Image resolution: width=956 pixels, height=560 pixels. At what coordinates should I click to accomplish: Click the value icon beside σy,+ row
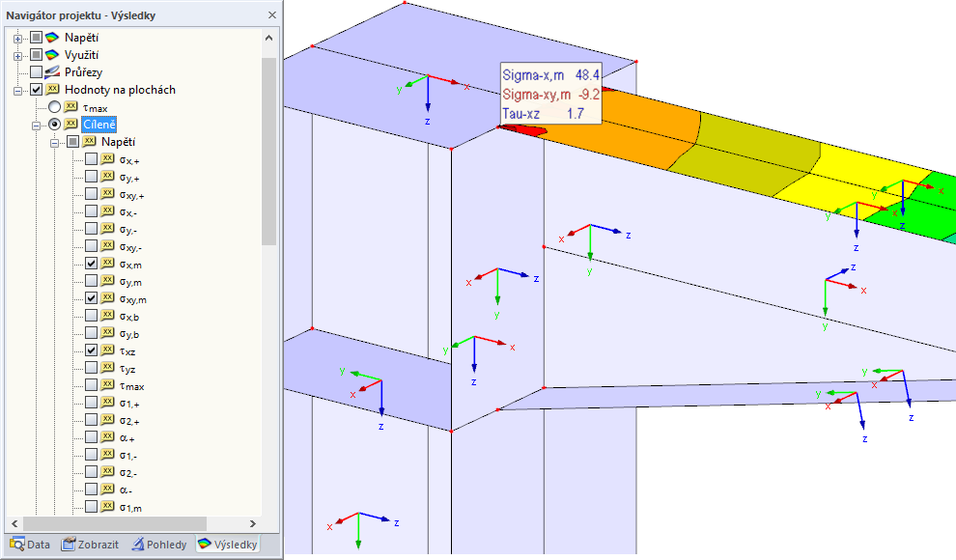[x=107, y=177]
